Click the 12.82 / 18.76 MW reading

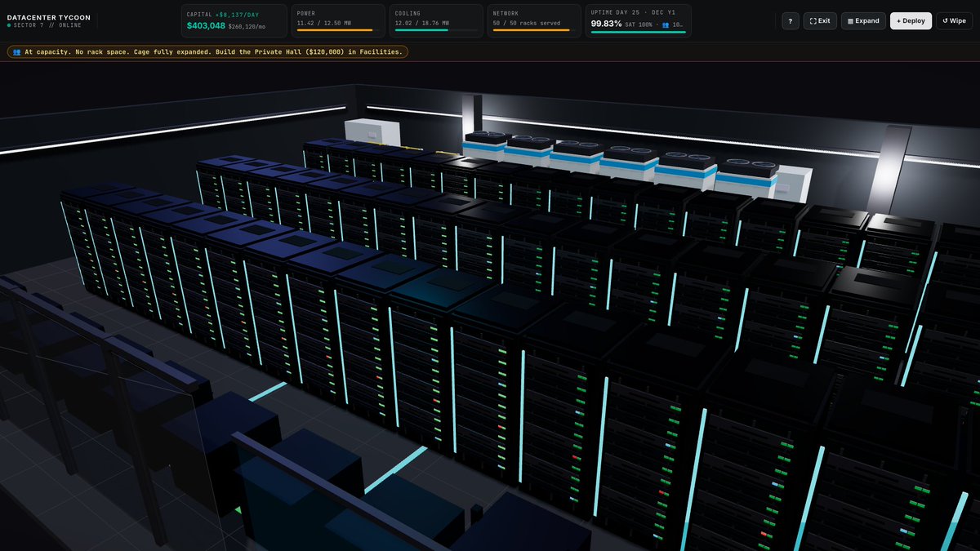click(x=421, y=23)
